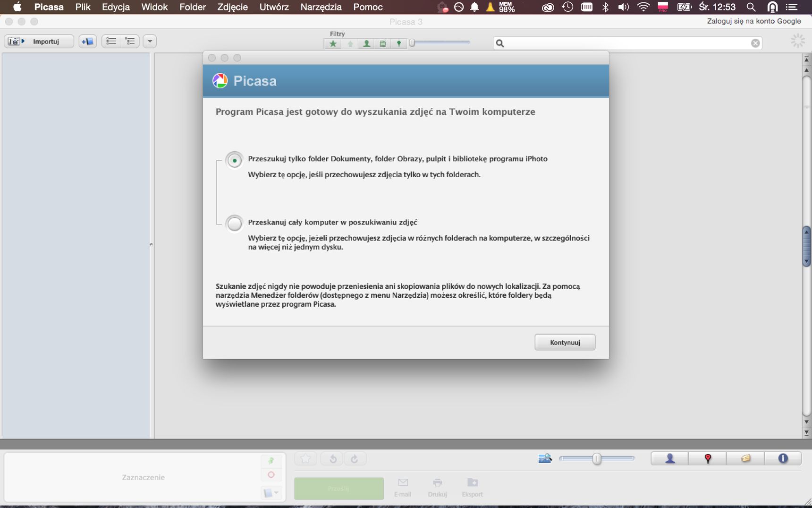This screenshot has height=508, width=812.
Task: Open Notification Center list icon
Action: point(792,7)
